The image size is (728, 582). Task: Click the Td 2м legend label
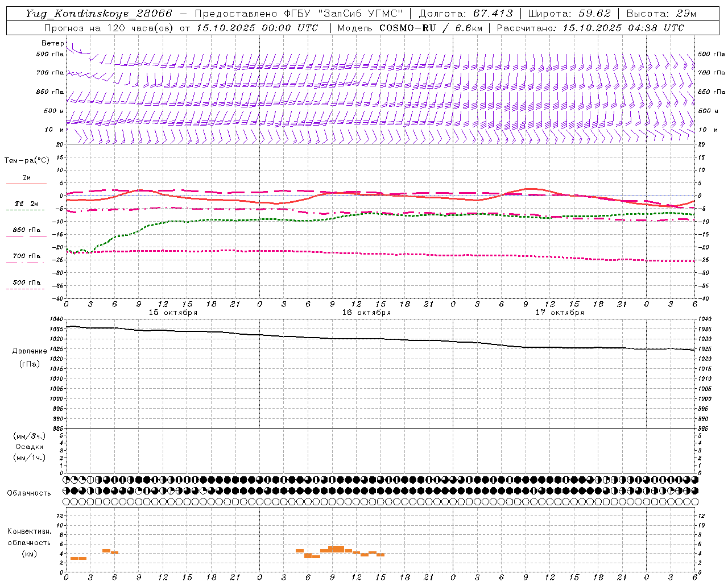click(27, 203)
